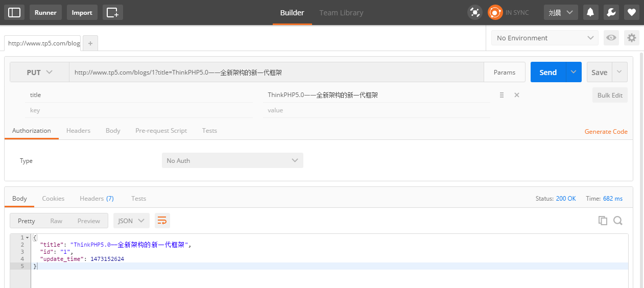Open new window icon button

(x=113, y=12)
